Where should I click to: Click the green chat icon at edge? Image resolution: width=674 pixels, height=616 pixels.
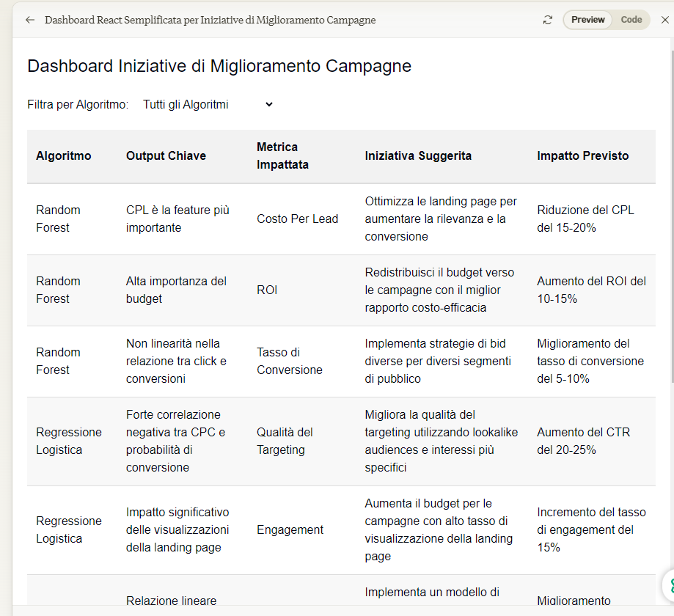[x=670, y=585]
